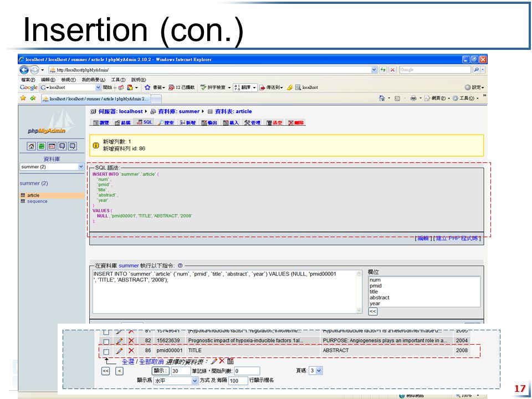Click the edit pencil for row pmid00001
The image size is (532, 399).
(119, 351)
